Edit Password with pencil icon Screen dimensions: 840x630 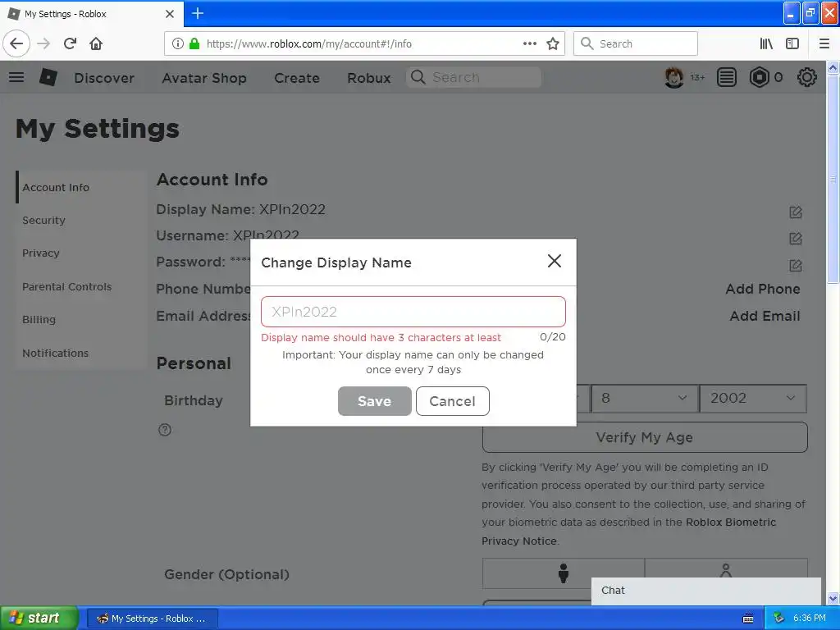click(x=796, y=265)
